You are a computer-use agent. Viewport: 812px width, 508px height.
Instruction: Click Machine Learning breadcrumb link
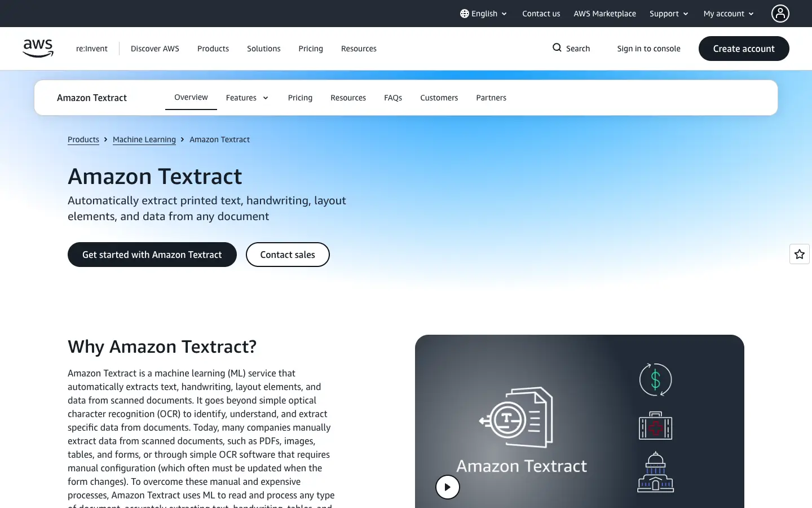click(x=144, y=139)
